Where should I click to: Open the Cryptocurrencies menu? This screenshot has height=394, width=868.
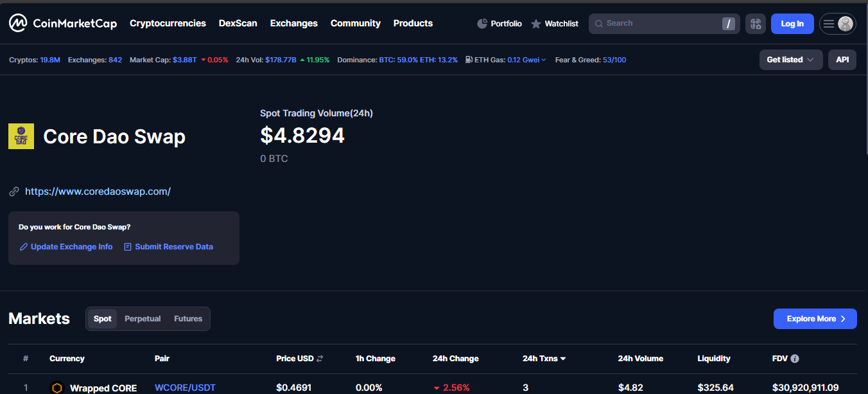click(168, 23)
